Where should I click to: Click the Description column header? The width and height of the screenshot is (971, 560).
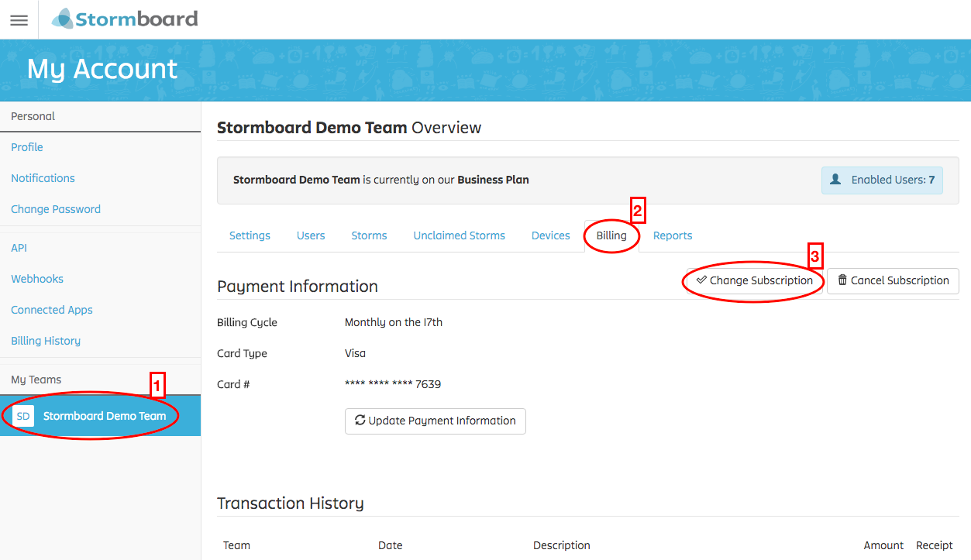pyautogui.click(x=562, y=545)
